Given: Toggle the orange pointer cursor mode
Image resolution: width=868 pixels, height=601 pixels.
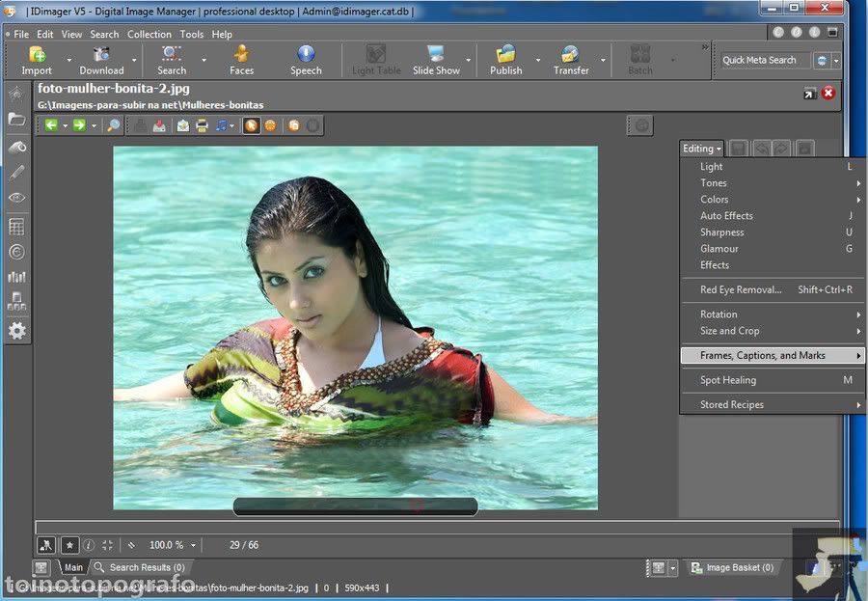Looking at the screenshot, I should (251, 125).
